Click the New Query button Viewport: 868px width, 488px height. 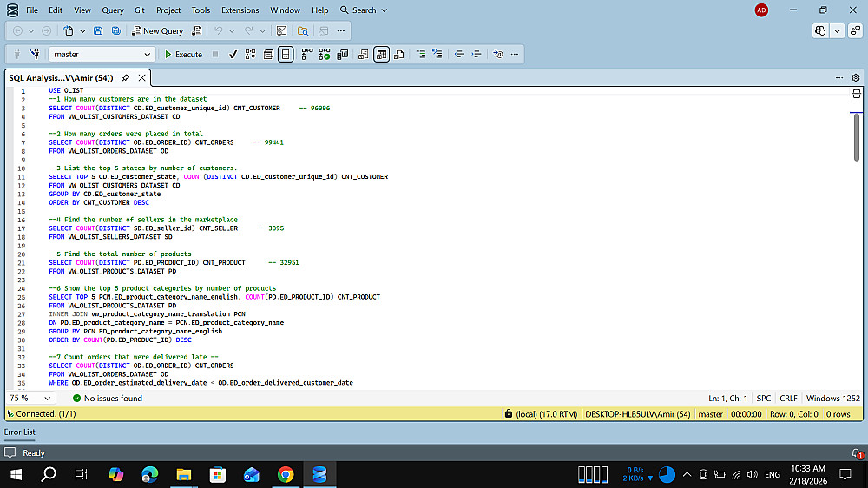click(x=158, y=30)
